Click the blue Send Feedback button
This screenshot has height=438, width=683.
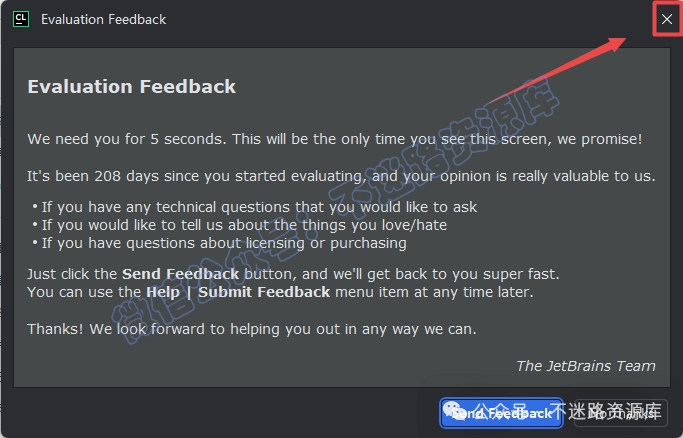[x=501, y=412]
